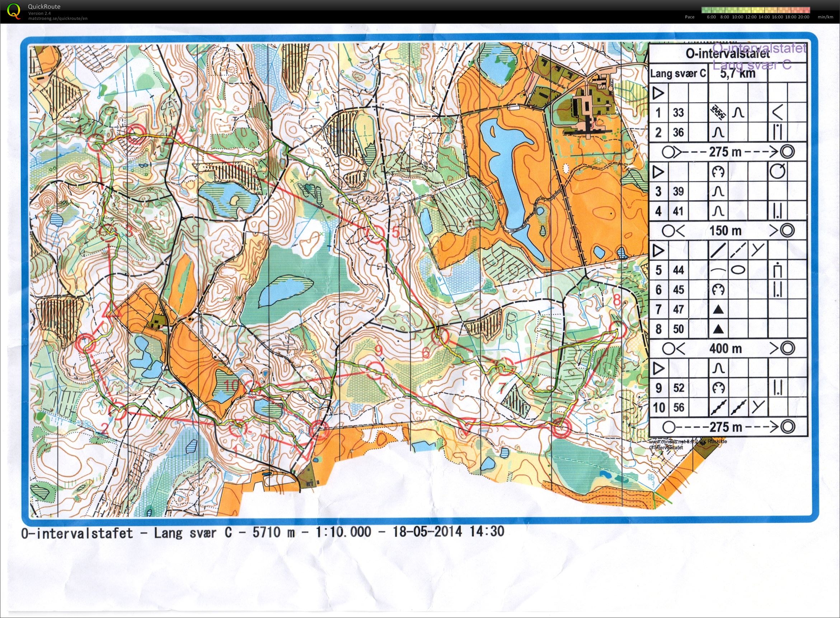
Task: Click the boulder triangle in control 8 row
Action: pos(718,329)
